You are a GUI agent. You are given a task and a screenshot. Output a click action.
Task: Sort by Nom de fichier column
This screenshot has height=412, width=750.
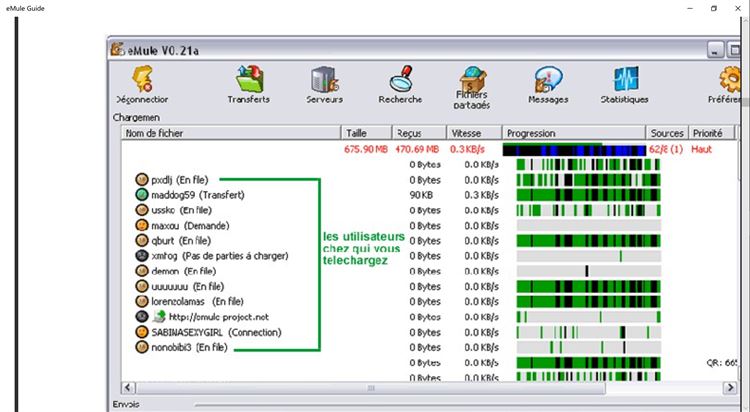click(231, 133)
